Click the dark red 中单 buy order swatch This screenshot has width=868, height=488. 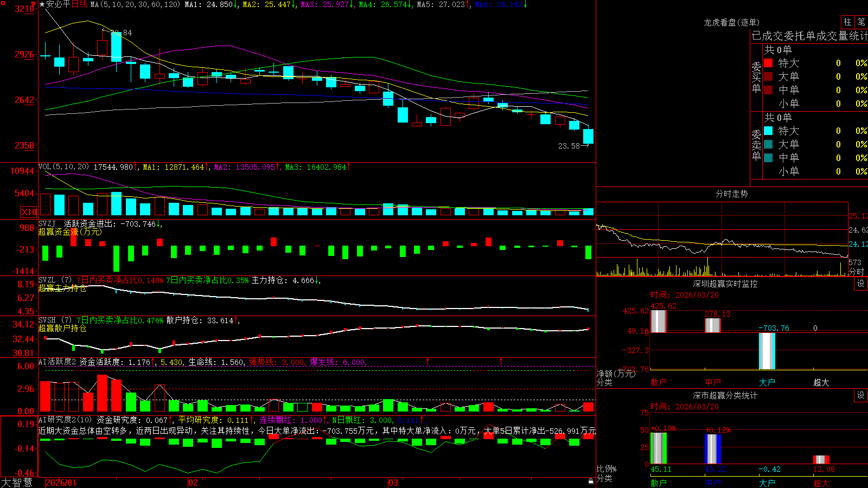tap(768, 90)
